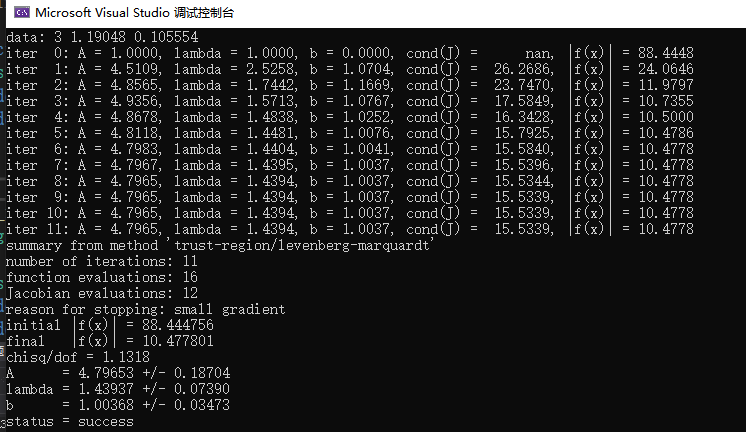Image resolution: width=746 pixels, height=432 pixels.
Task: Click the initial |f(x)| = 88.444756 line
Action: tap(110, 325)
